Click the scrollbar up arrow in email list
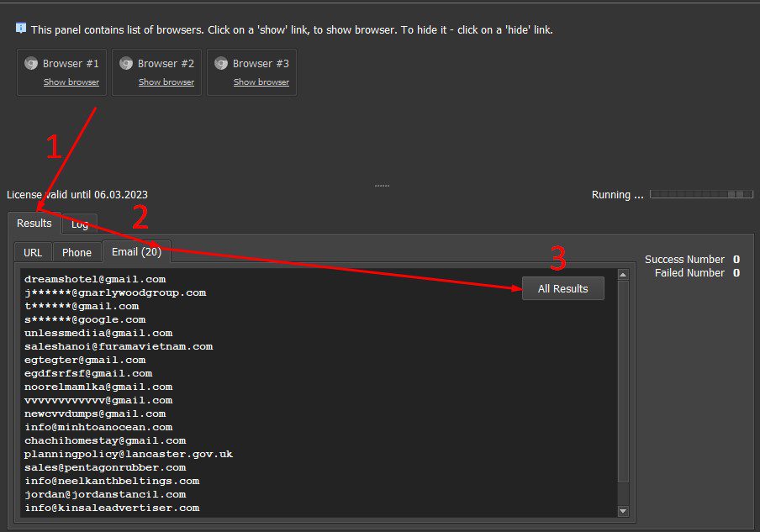The image size is (760, 532). [623, 275]
